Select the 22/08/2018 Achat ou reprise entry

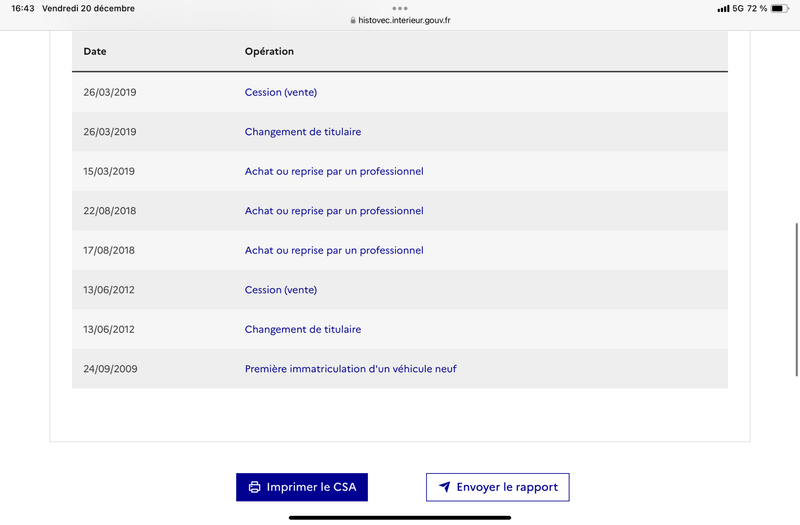pyautogui.click(x=334, y=211)
